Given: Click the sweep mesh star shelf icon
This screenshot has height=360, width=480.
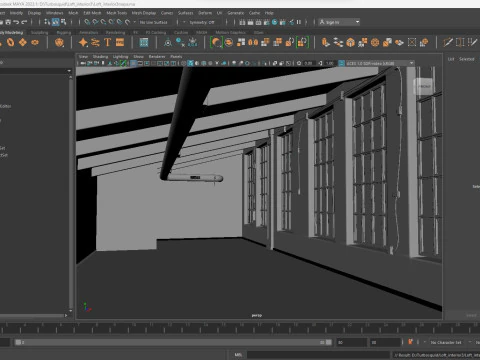Looking at the screenshot, I should pos(83,42).
